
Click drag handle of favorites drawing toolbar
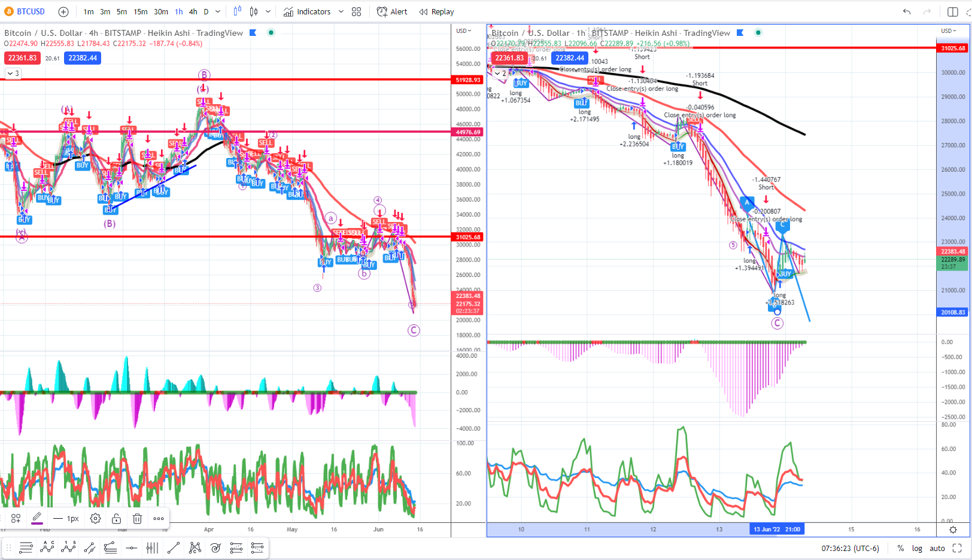click(8, 547)
